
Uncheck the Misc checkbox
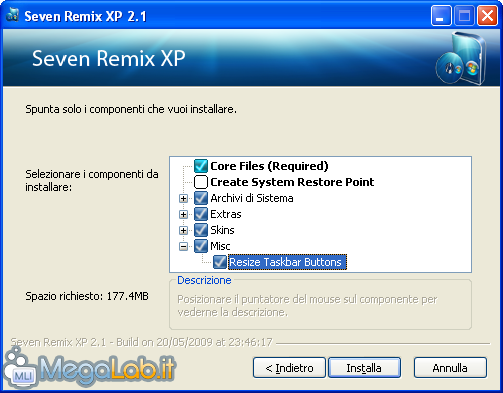click(201, 246)
